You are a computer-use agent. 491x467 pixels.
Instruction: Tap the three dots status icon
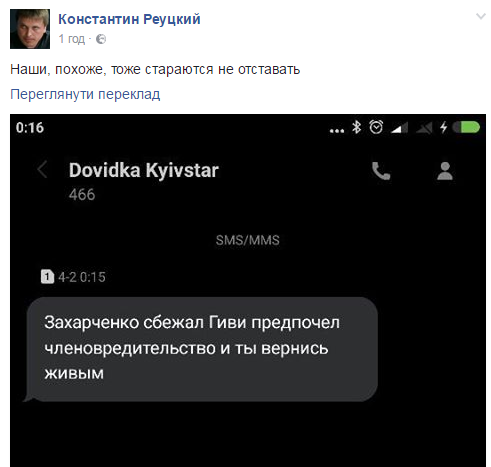337,131
